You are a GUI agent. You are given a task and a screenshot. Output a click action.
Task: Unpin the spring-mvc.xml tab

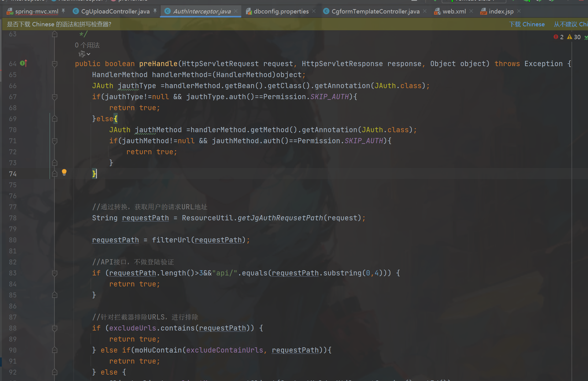63,11
